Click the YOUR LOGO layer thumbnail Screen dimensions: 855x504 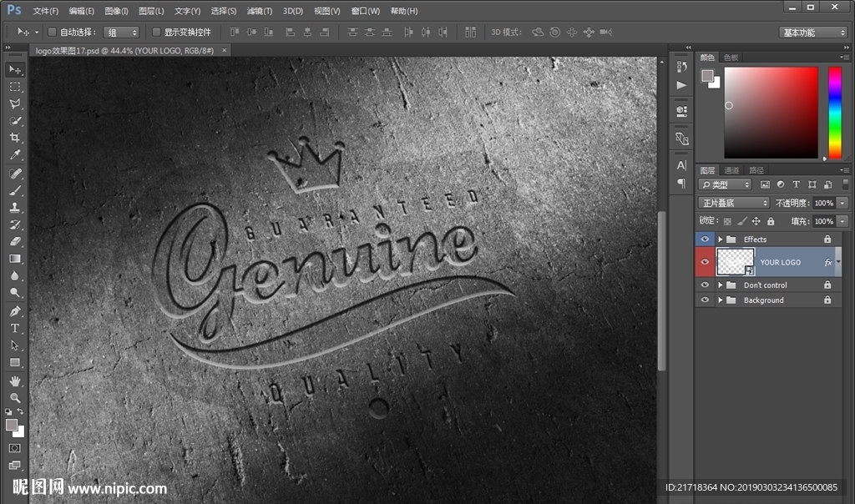tap(735, 261)
